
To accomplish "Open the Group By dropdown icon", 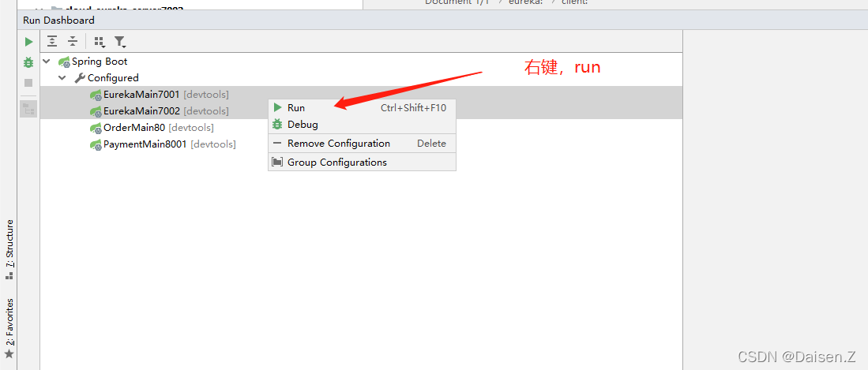I will (x=100, y=42).
